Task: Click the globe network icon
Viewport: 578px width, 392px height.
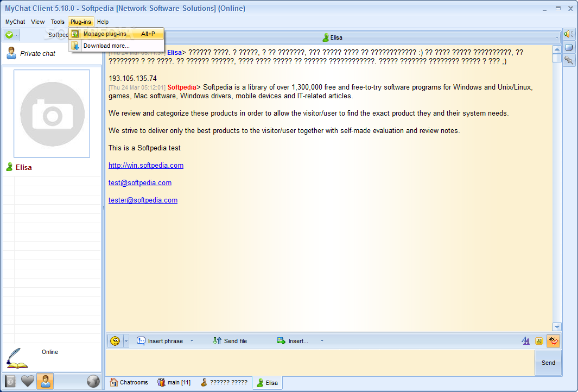Action: click(x=93, y=381)
